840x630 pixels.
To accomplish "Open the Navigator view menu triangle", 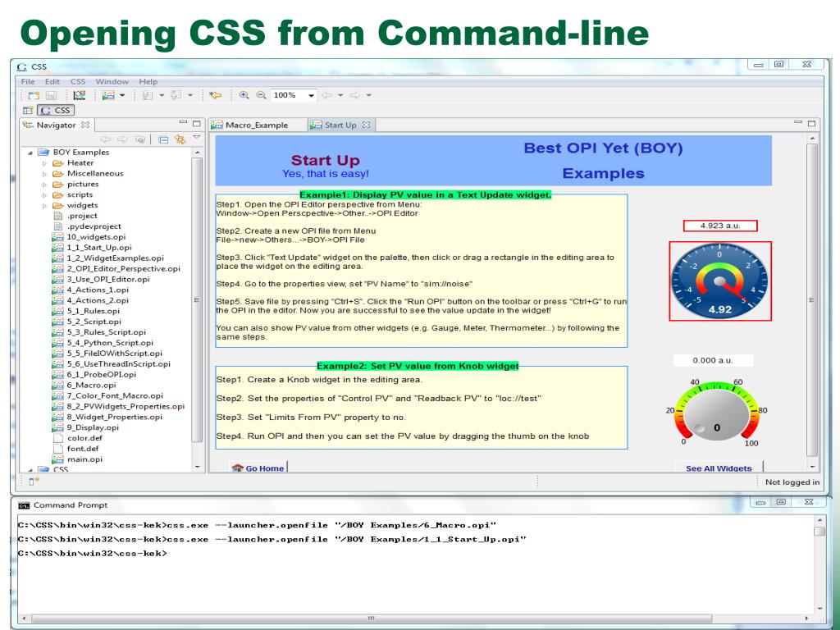I will 197,138.
